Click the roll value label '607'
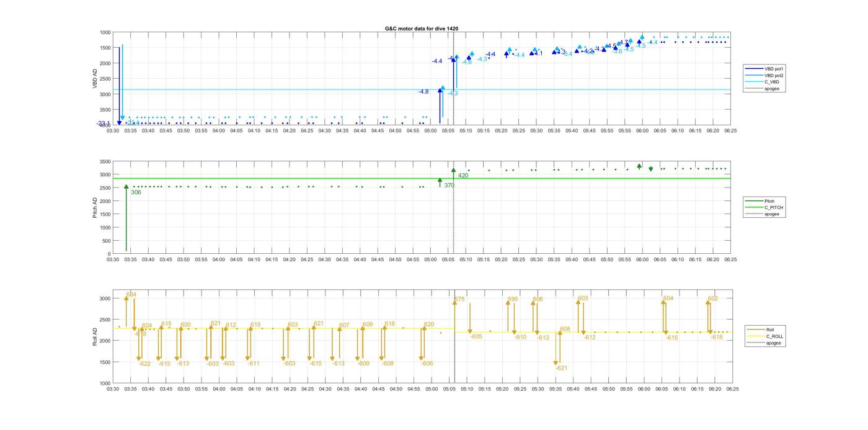The width and height of the screenshot is (868, 430). (344, 325)
